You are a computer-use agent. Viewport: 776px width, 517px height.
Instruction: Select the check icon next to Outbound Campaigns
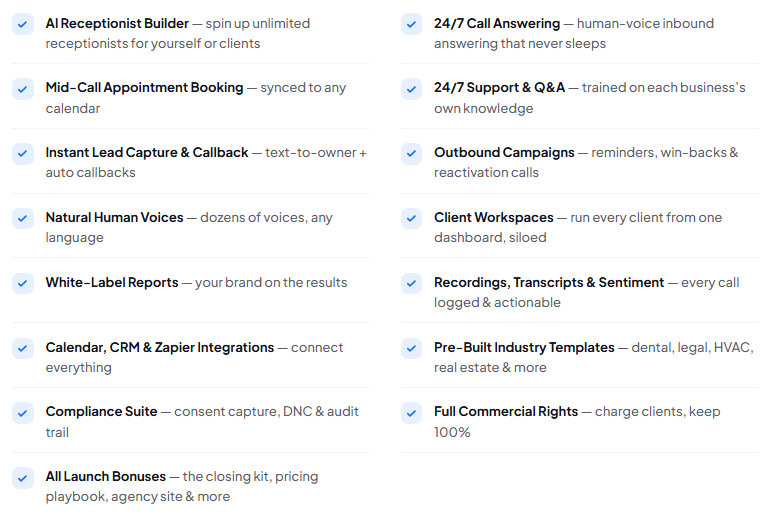[411, 153]
